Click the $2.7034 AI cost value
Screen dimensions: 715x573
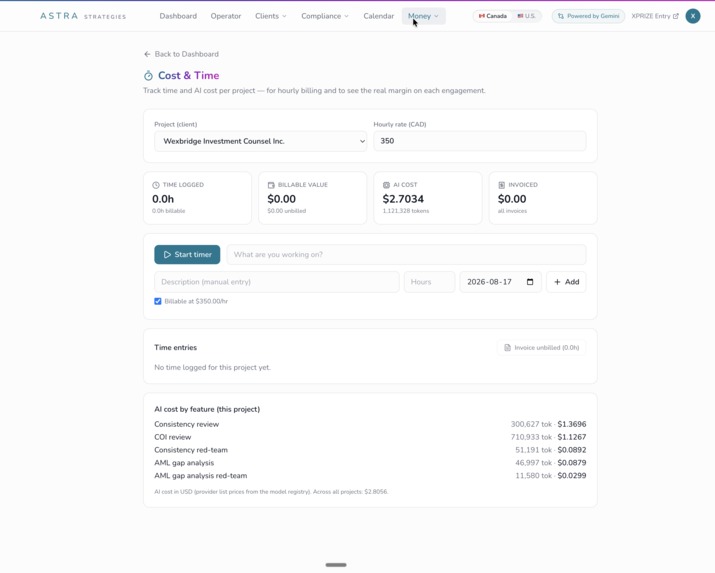(x=403, y=199)
